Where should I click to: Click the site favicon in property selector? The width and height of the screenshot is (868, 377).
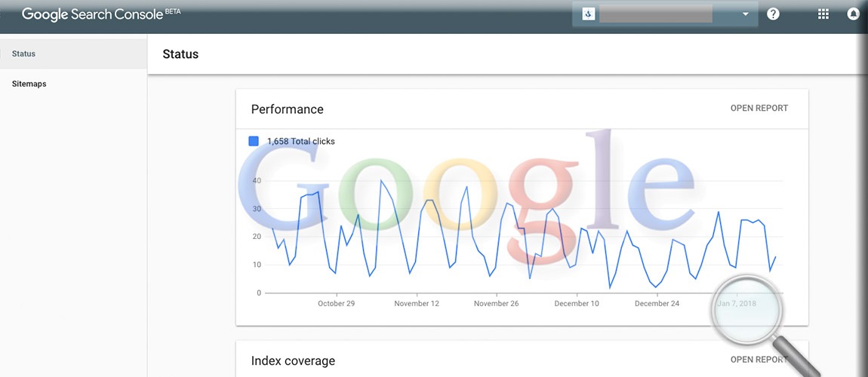(x=589, y=14)
